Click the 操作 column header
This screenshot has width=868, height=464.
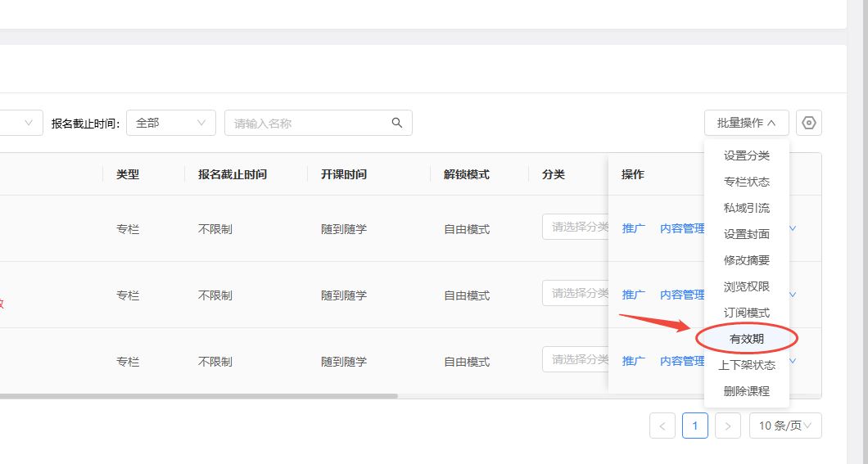tap(633, 174)
